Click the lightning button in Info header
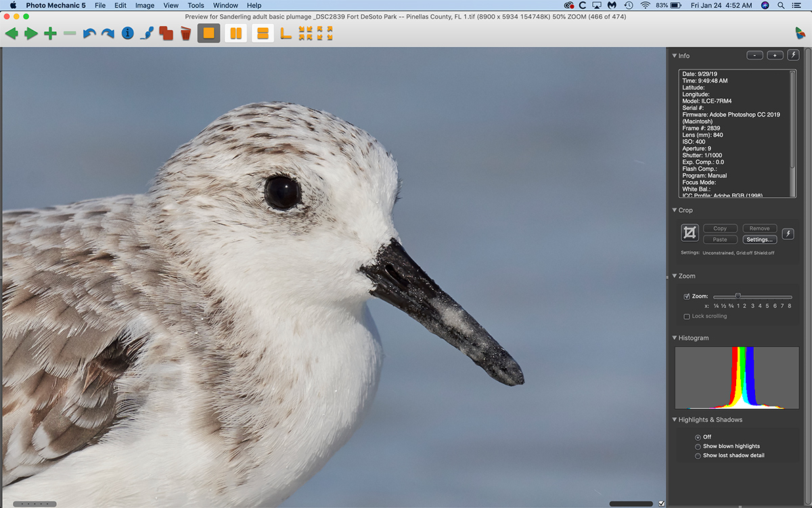 (793, 56)
